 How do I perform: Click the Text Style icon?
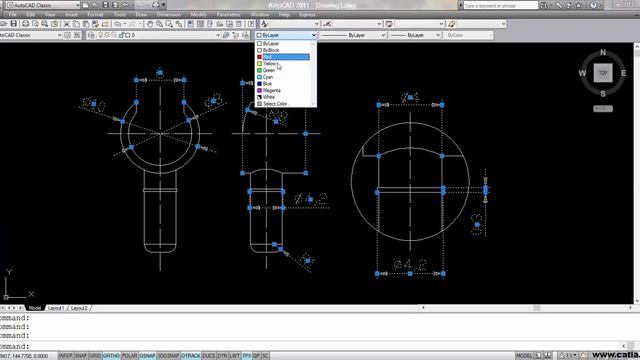pyautogui.click(x=264, y=24)
